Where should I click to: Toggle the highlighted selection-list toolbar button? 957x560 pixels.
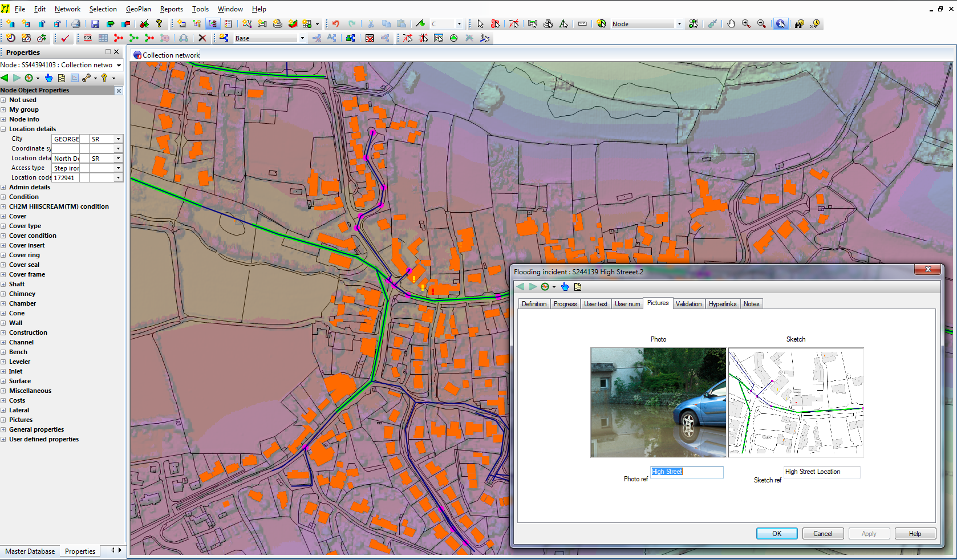213,24
